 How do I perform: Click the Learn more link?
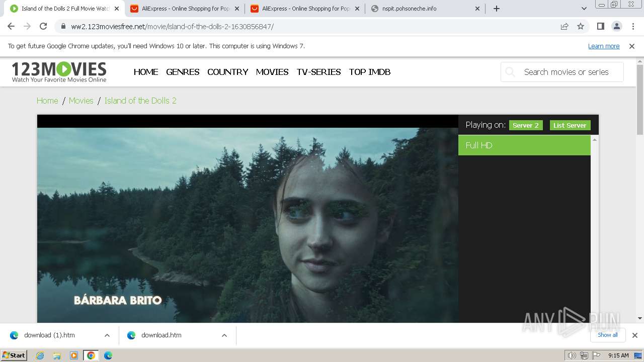tap(604, 46)
